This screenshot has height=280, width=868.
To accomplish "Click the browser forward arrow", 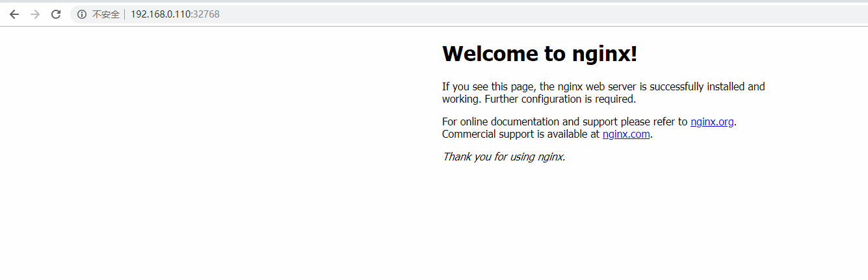I will tap(35, 14).
